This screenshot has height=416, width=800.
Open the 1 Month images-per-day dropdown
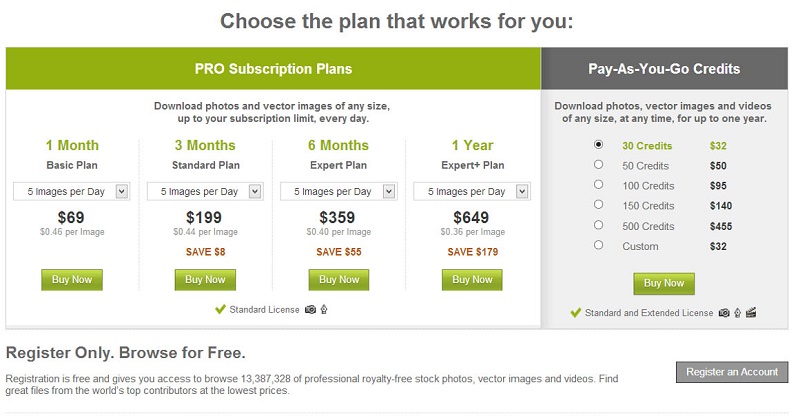tap(72, 191)
